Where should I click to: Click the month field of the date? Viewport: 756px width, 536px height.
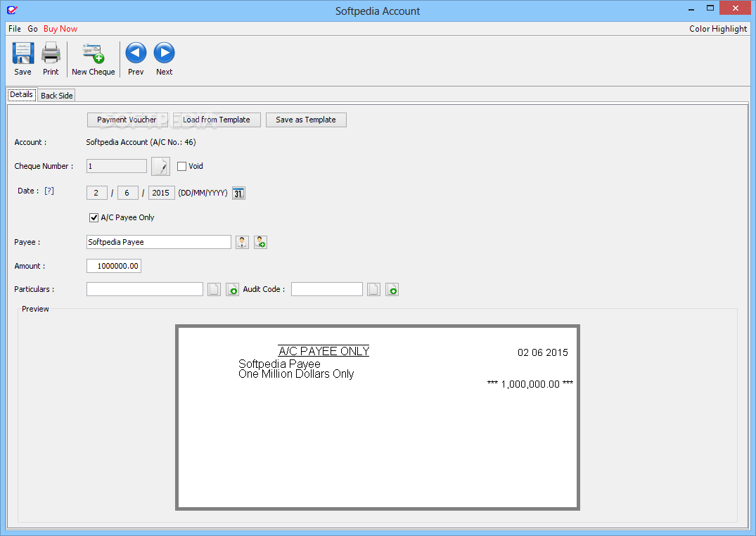pyautogui.click(x=128, y=193)
